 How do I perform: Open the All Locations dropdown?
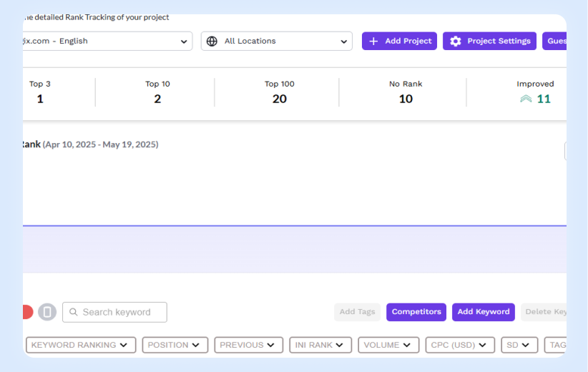(276, 41)
